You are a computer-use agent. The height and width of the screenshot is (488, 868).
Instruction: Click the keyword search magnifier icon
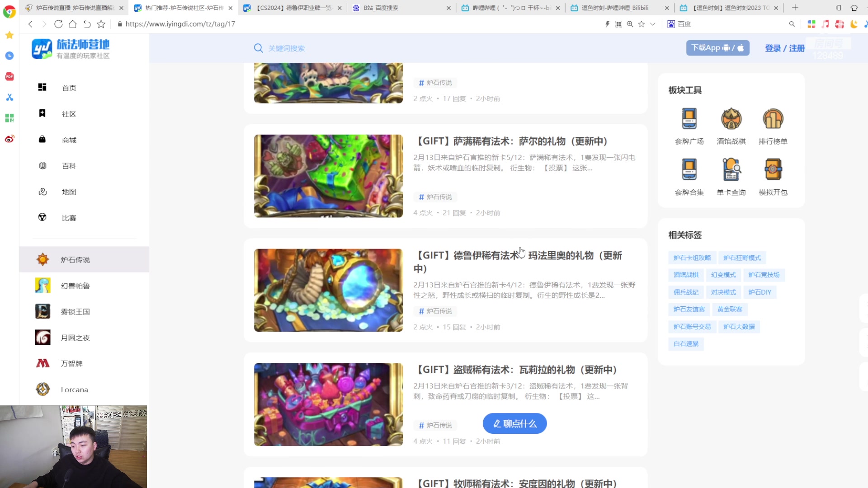[258, 48]
